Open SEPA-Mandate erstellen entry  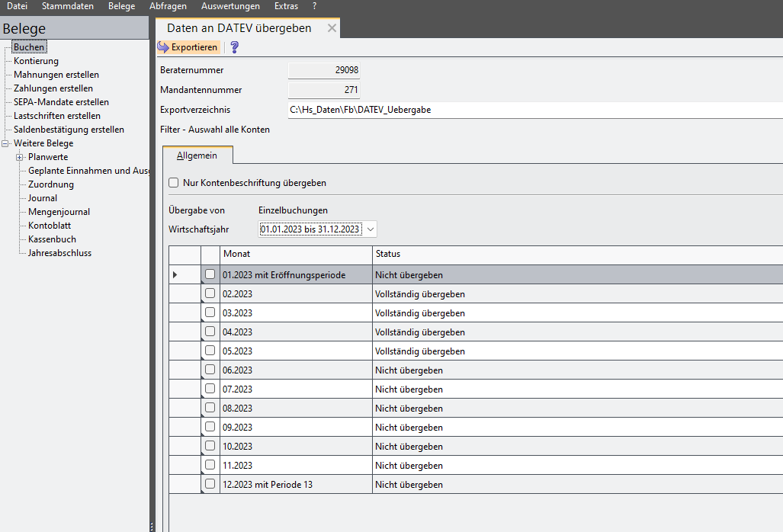pyautogui.click(x=61, y=102)
